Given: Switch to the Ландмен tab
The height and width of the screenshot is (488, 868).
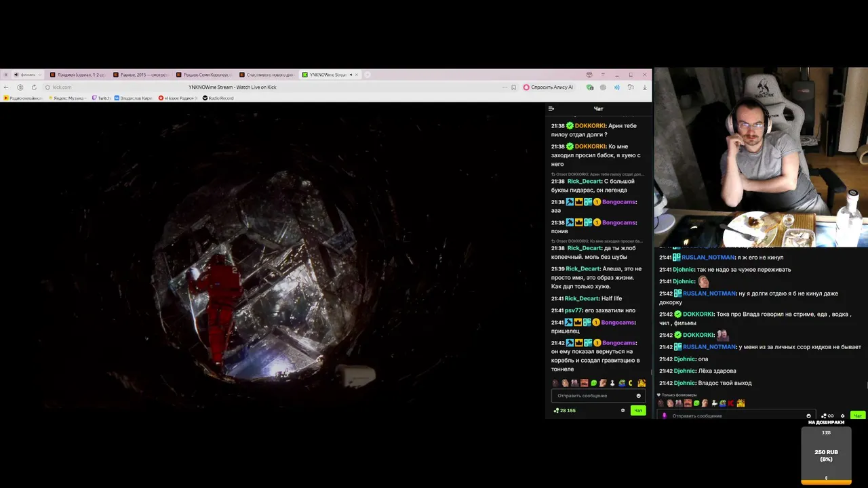Looking at the screenshot, I should 77,75.
